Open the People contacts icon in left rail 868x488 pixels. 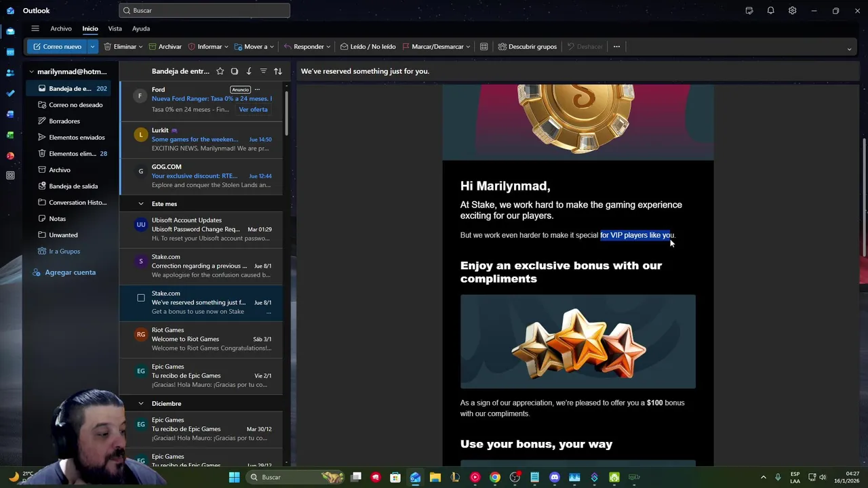point(10,73)
